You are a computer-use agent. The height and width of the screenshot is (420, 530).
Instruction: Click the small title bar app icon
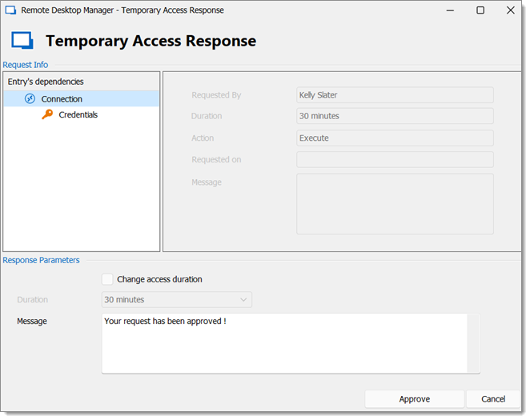(11, 10)
